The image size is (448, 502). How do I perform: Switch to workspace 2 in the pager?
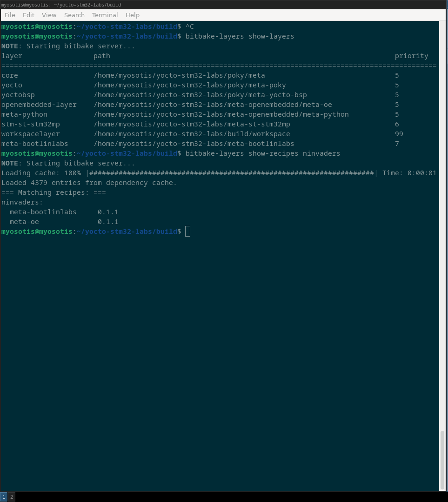point(12,497)
